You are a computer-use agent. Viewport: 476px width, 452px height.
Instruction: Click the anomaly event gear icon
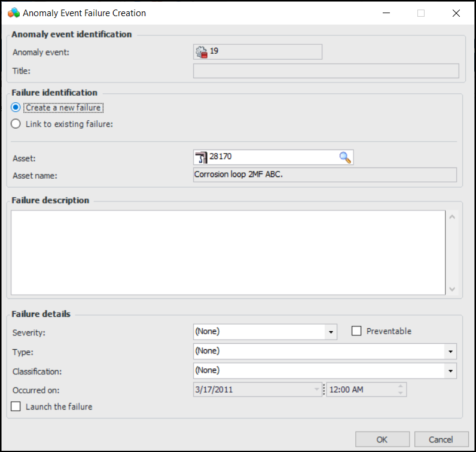202,52
